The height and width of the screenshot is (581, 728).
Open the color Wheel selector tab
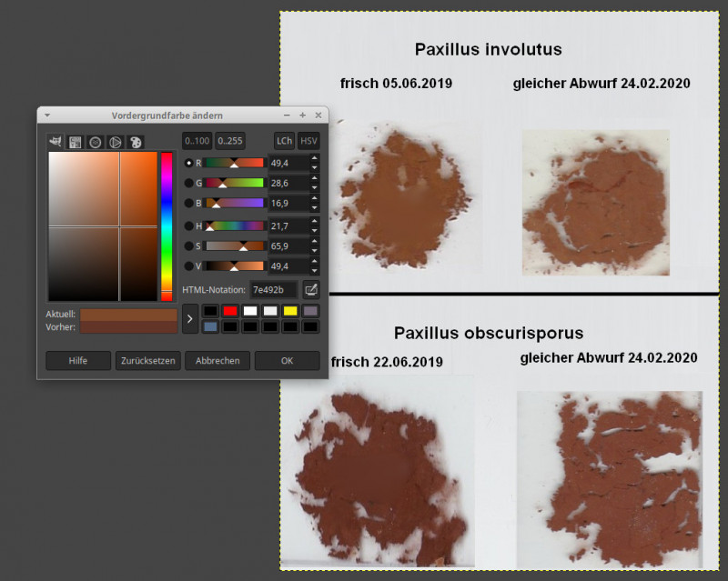click(116, 142)
